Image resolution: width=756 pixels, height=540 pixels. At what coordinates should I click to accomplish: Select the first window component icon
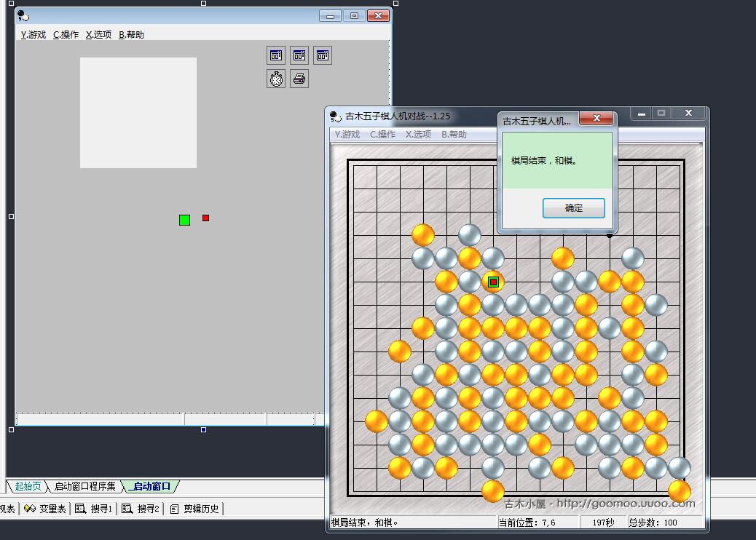click(276, 55)
